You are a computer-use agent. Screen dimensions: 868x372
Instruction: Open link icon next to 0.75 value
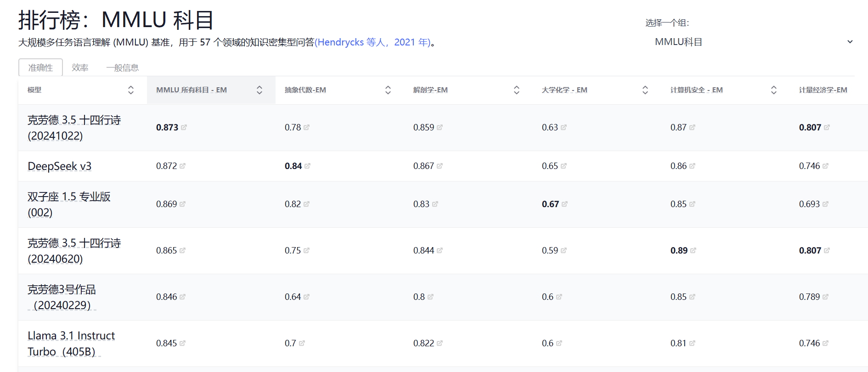(x=306, y=250)
